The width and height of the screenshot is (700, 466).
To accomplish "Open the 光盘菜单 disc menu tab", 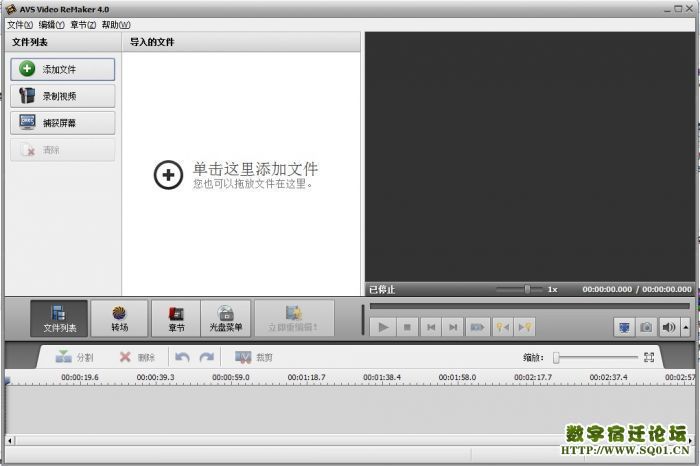I will point(226,318).
